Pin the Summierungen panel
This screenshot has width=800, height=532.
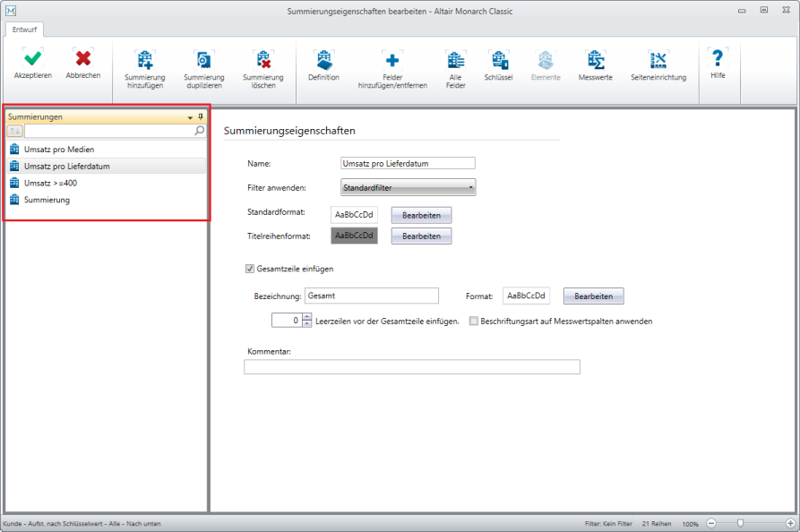(200, 117)
